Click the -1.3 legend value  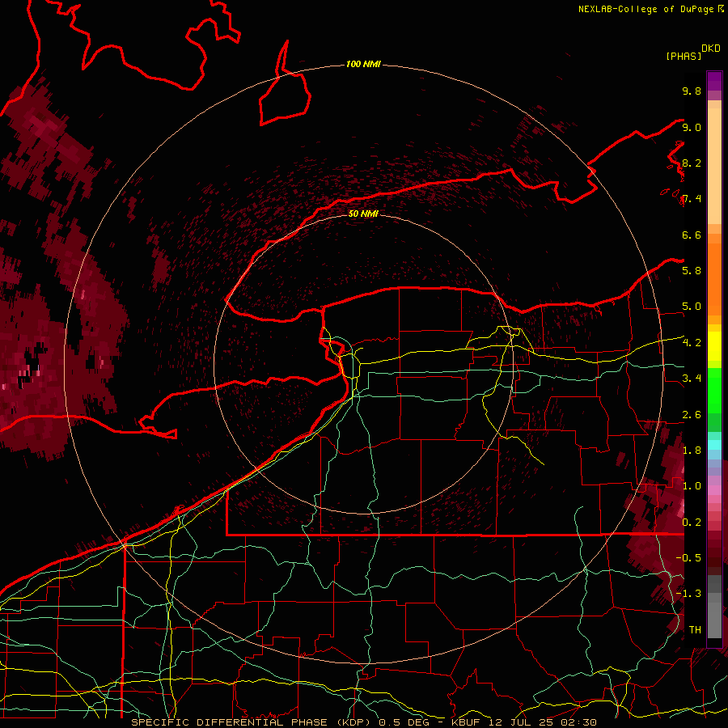tap(688, 594)
